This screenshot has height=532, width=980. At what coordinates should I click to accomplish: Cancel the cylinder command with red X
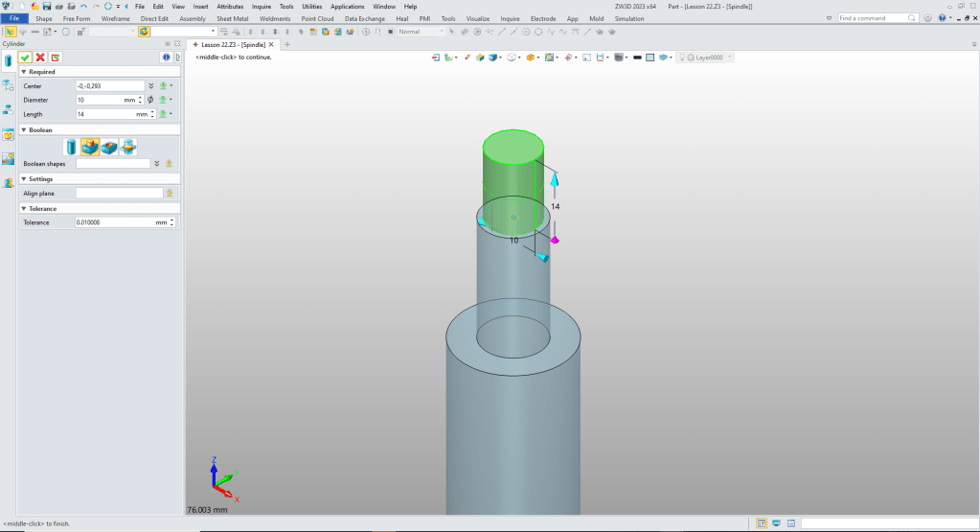pyautogui.click(x=40, y=58)
